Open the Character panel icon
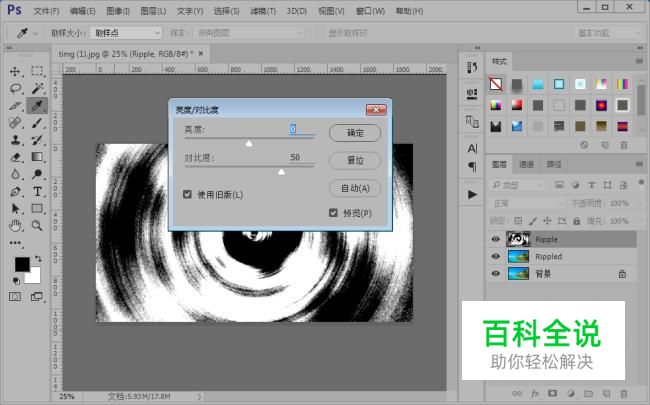Screen dimensions: 650x405 click(x=472, y=148)
